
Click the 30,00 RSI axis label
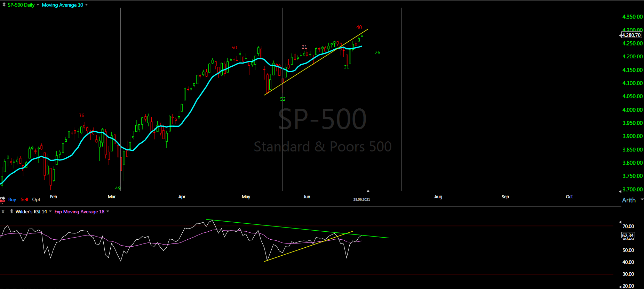click(x=628, y=274)
